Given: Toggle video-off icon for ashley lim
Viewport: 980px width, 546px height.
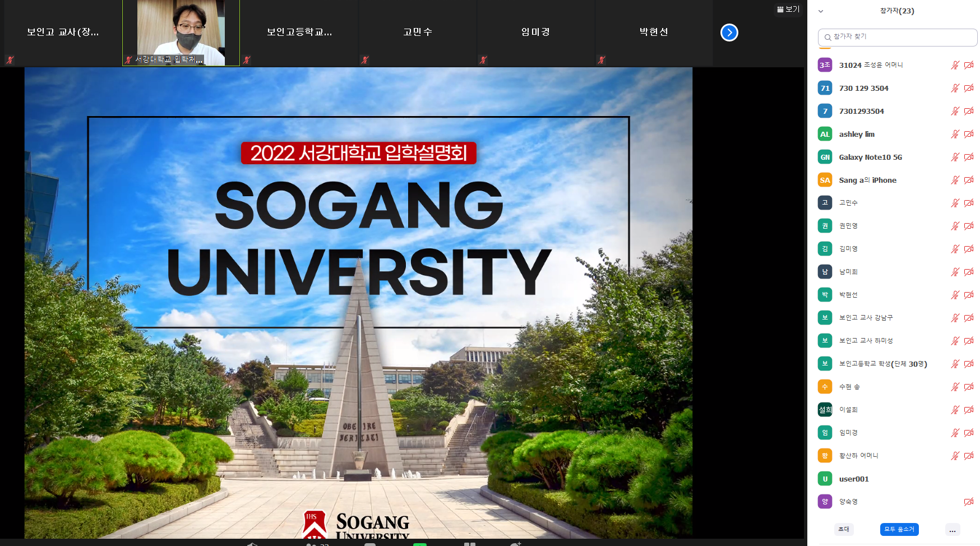Looking at the screenshot, I should [x=969, y=134].
